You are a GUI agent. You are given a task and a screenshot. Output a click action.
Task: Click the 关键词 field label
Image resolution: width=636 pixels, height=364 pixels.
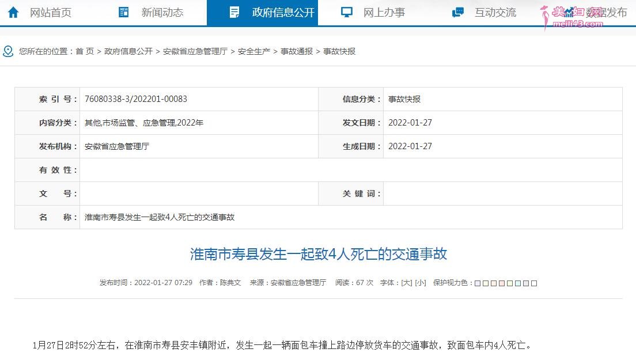(x=361, y=194)
